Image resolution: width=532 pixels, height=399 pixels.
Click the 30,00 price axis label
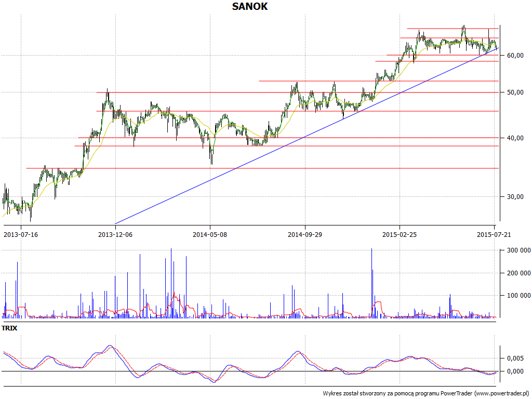point(515,197)
